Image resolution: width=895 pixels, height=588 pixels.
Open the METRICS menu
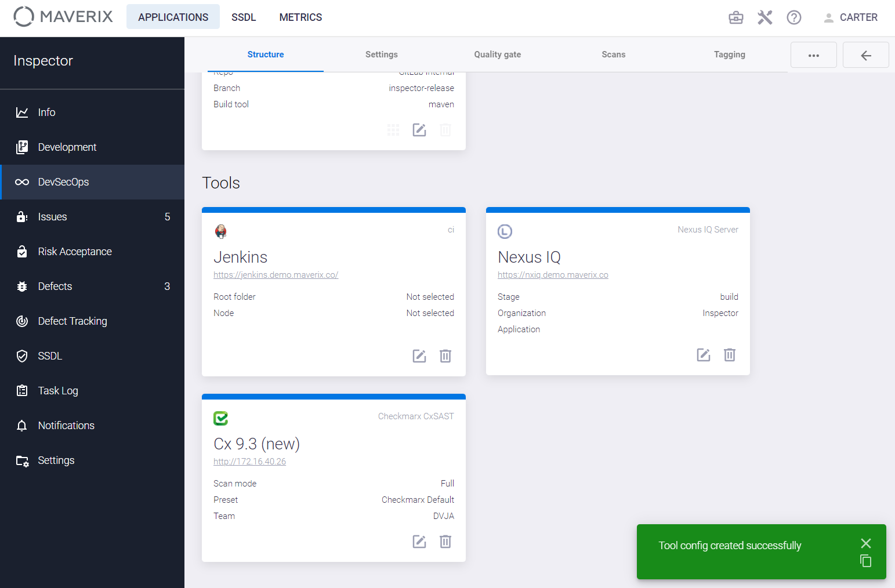[x=300, y=17]
